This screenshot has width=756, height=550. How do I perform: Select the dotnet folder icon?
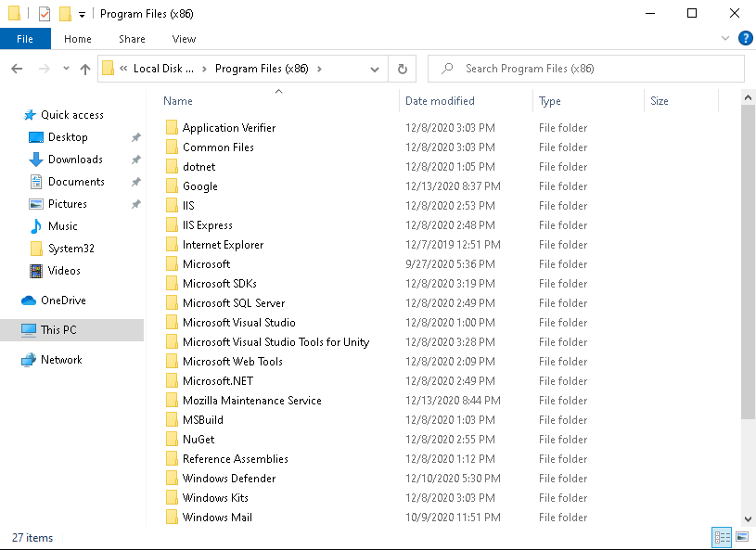pos(172,166)
